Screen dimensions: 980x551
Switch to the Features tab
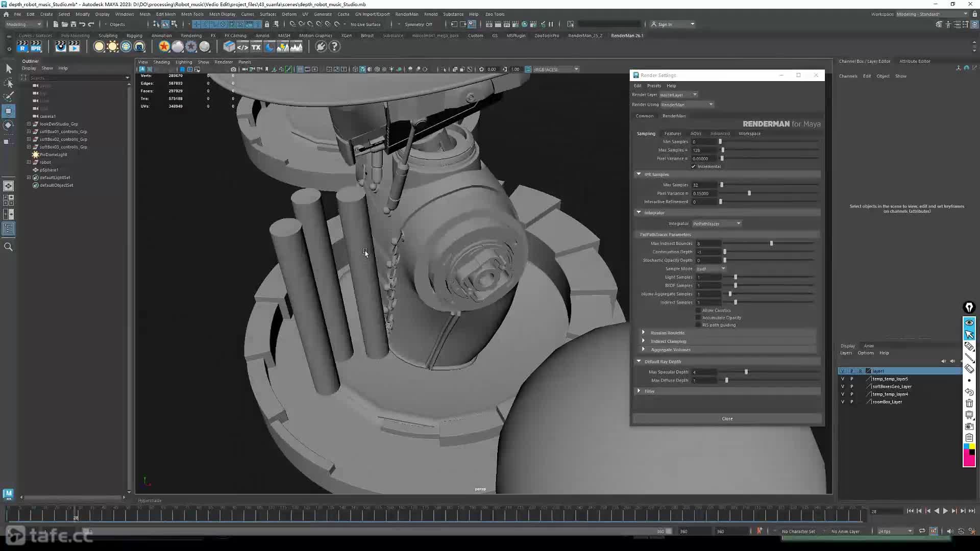pos(673,134)
